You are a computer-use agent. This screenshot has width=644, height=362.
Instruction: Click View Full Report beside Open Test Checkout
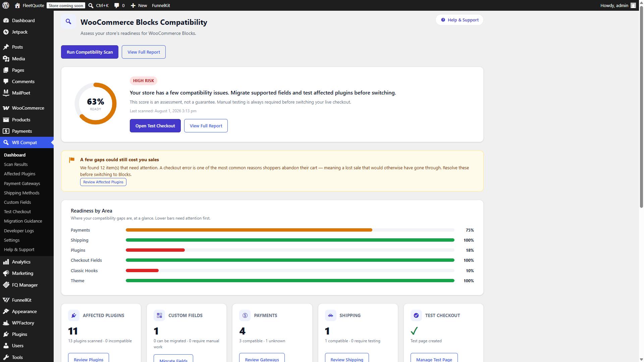(x=206, y=126)
